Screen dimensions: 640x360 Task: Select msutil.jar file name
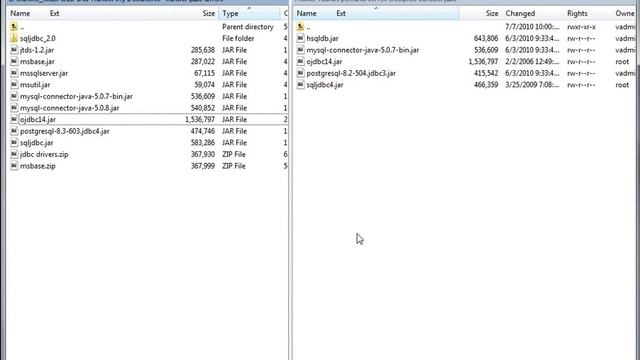tap(35, 85)
